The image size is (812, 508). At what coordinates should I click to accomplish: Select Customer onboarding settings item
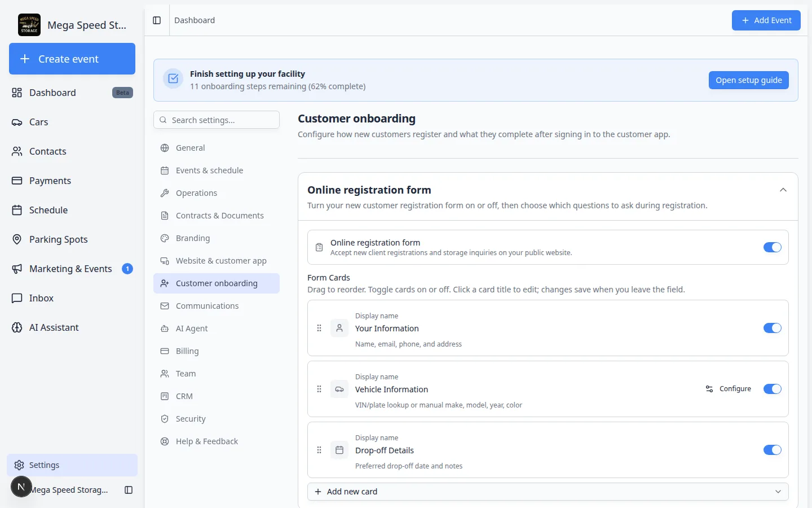pyautogui.click(x=217, y=283)
